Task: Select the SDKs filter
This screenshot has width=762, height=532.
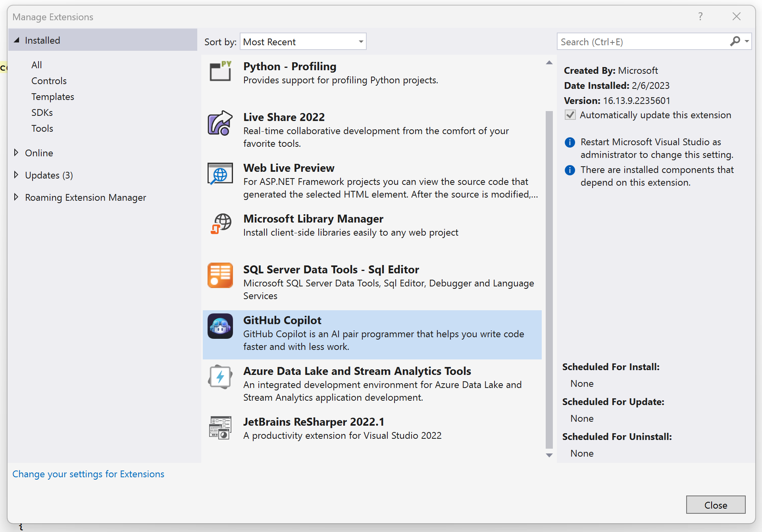Action: point(42,113)
